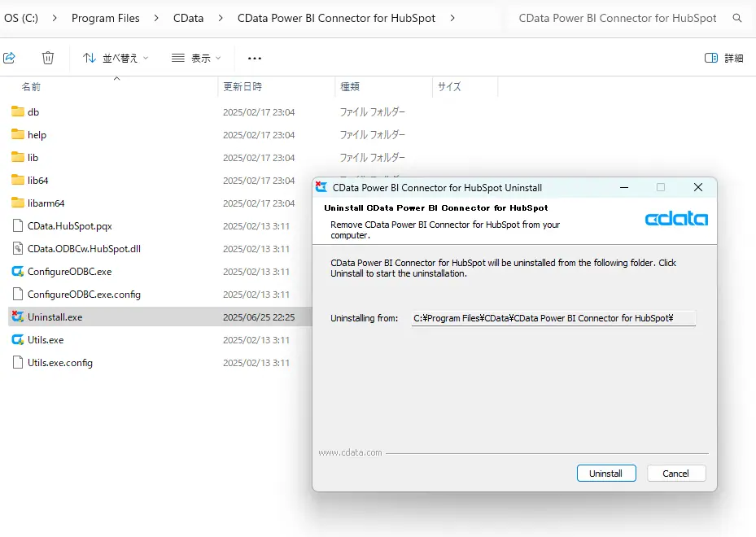Image resolution: width=756 pixels, height=537 pixels.
Task: Click the Utils.exe application icon
Action: click(18, 339)
